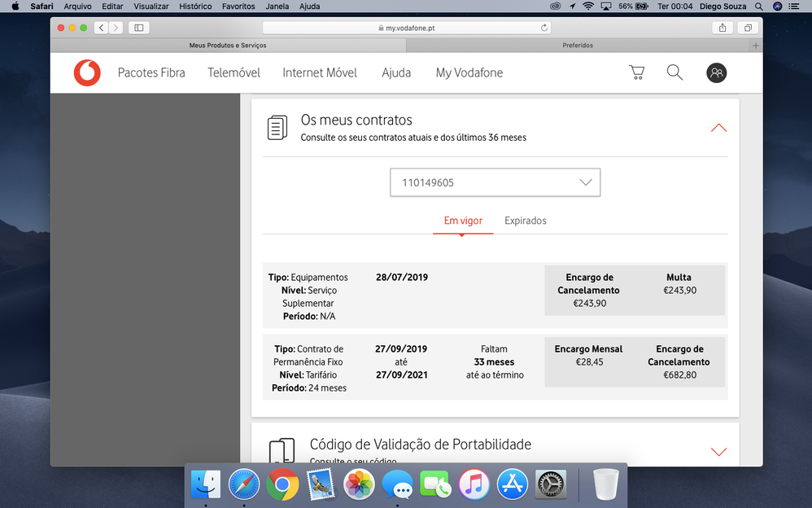Open Google Chrome from the Dock
This screenshot has height=508, width=812.
coord(282,485)
